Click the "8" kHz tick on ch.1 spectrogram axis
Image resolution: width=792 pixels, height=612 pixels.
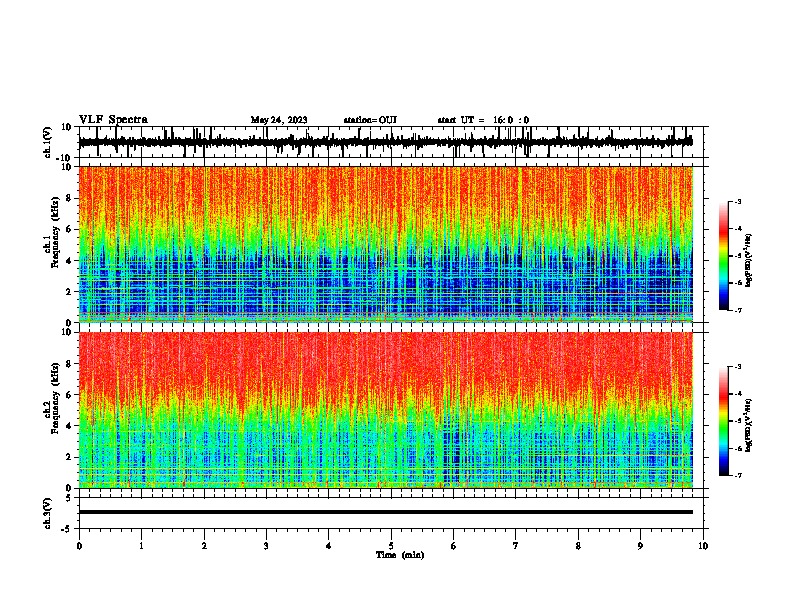(69, 198)
